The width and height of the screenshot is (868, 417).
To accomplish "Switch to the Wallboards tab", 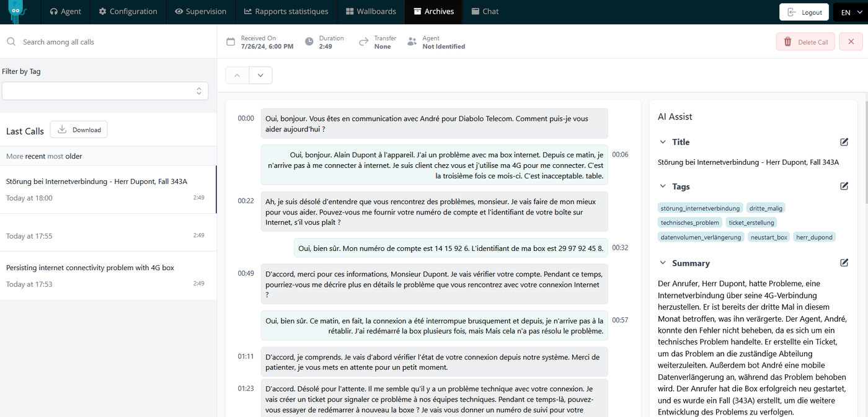I will tap(371, 12).
